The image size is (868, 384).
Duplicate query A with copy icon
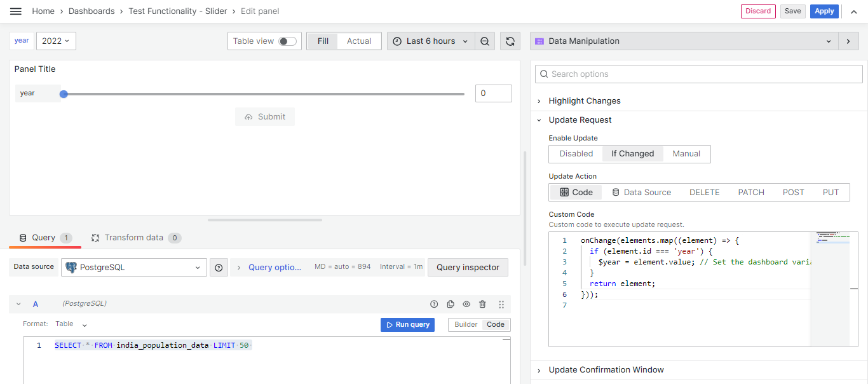click(451, 305)
